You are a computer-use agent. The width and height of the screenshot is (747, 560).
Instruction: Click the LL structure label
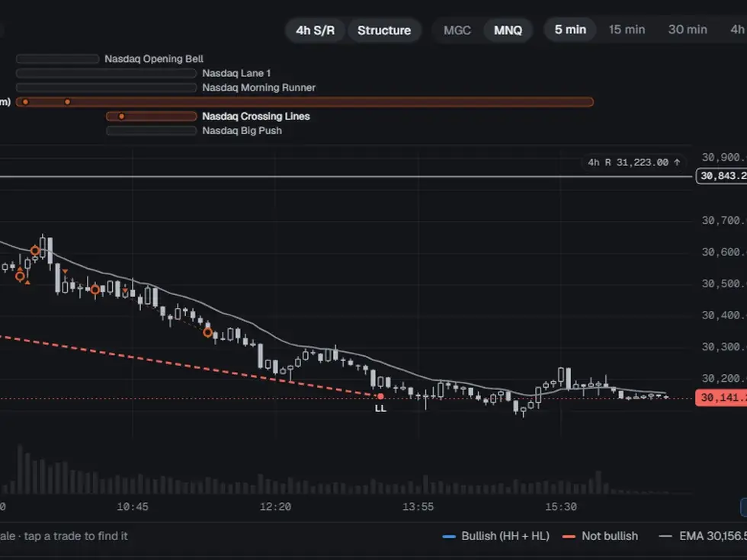pyautogui.click(x=380, y=408)
